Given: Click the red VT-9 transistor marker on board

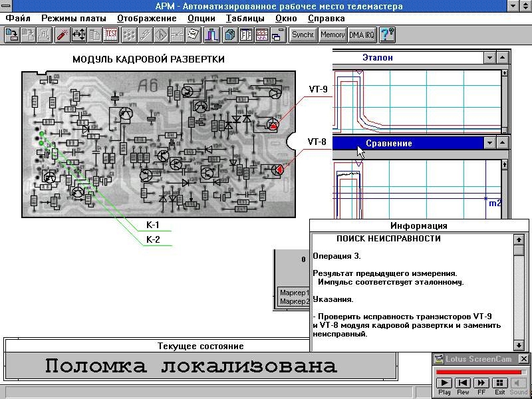Looking at the screenshot, I should pos(273,126).
